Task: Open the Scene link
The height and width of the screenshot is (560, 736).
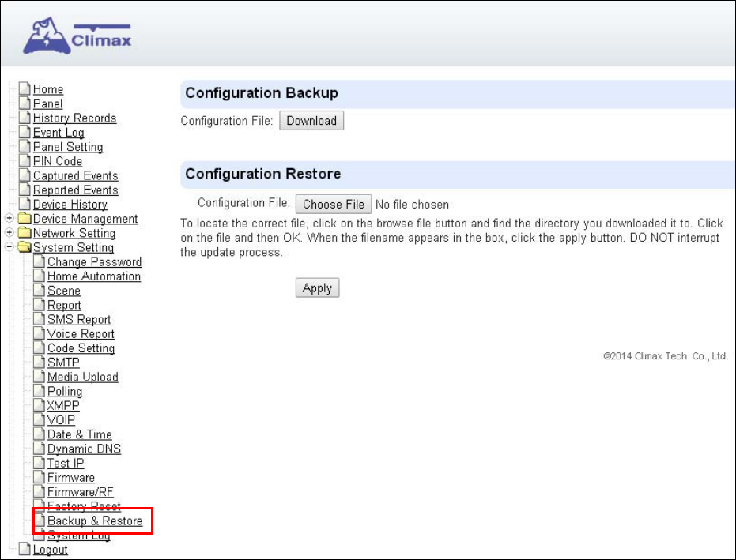Action: (64, 291)
